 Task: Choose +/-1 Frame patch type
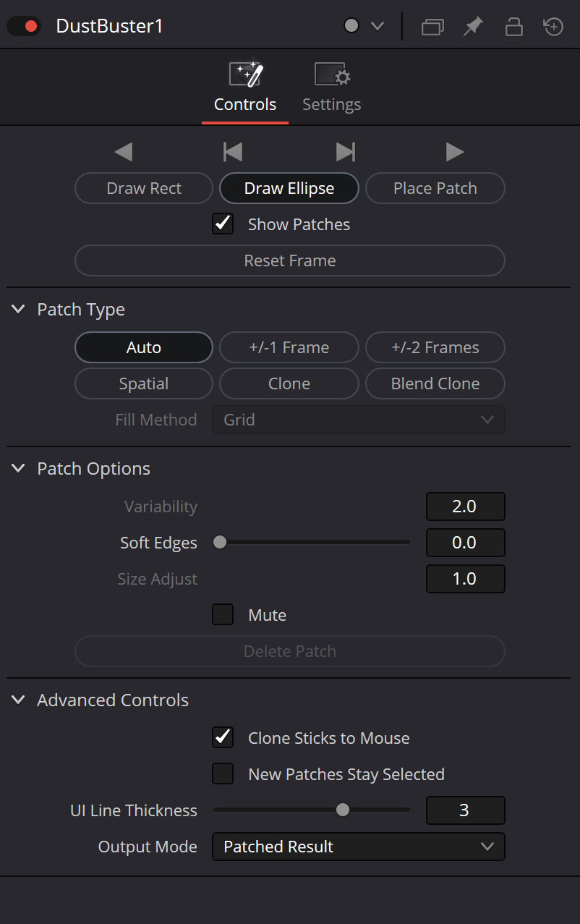click(x=289, y=347)
